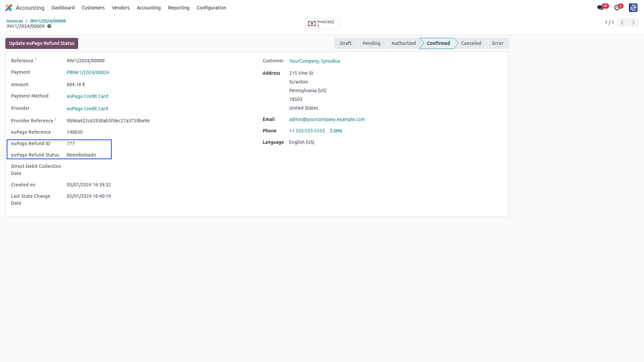Select the Authorized status stage
This screenshot has width=644, height=362.
pyautogui.click(x=404, y=43)
